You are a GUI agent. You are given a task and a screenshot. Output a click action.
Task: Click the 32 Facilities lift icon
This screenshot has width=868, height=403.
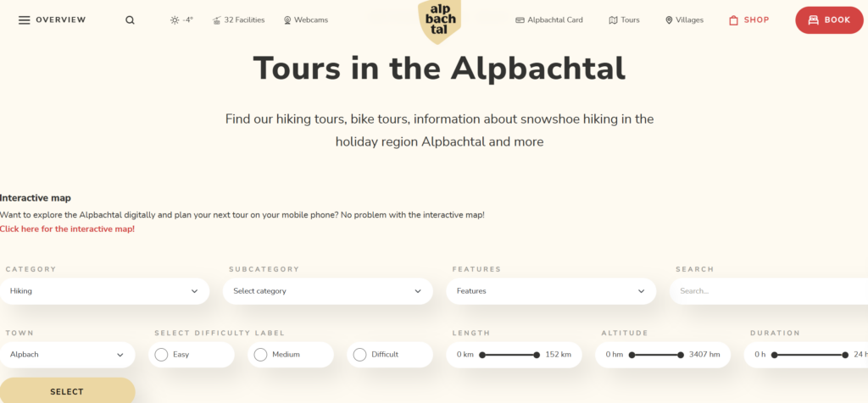point(217,20)
